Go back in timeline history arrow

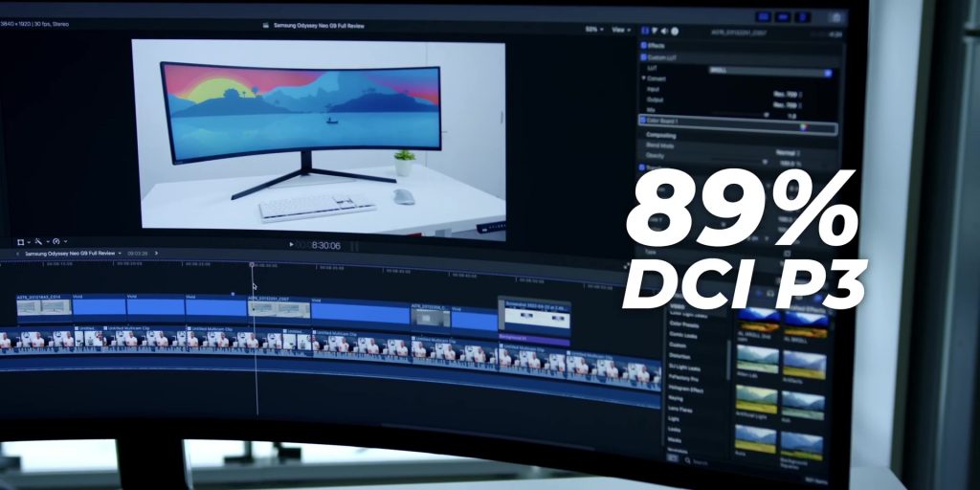click(17, 254)
